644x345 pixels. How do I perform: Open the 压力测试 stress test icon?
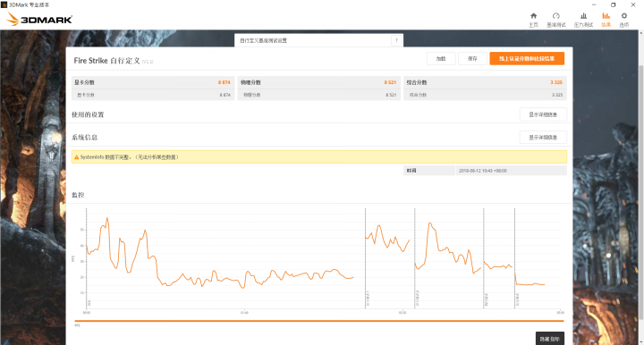(x=583, y=20)
